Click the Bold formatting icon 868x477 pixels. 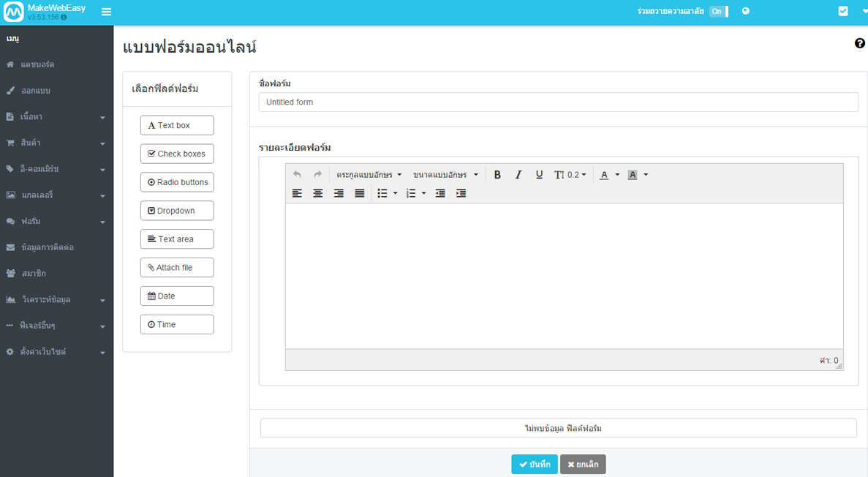(x=497, y=175)
